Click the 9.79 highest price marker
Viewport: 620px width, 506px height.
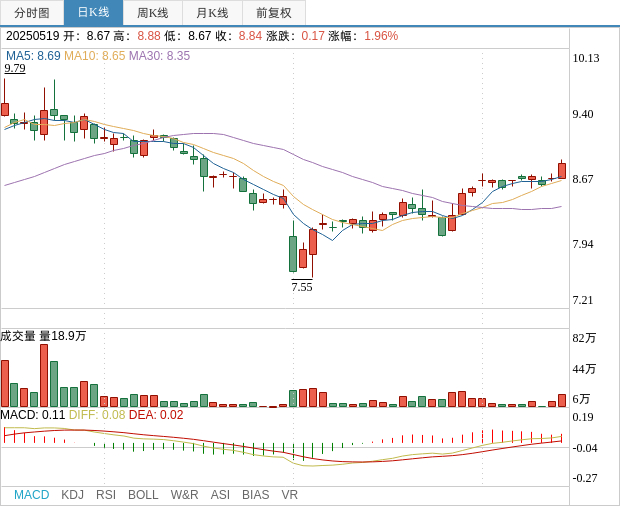(x=15, y=68)
